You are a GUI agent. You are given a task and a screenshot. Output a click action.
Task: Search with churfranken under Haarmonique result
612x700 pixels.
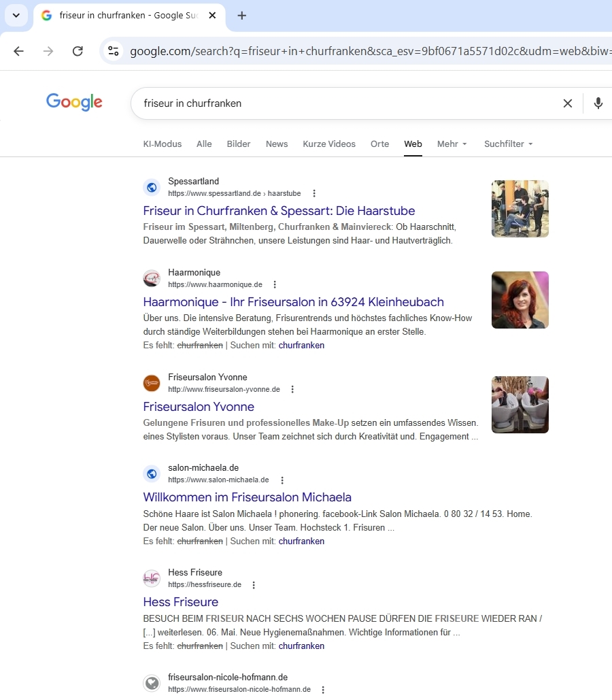[301, 346]
